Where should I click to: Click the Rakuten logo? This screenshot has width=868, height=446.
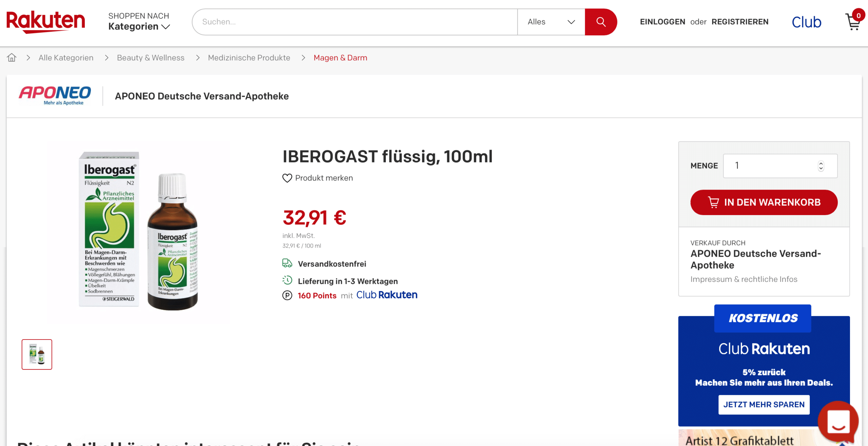pyautogui.click(x=46, y=22)
